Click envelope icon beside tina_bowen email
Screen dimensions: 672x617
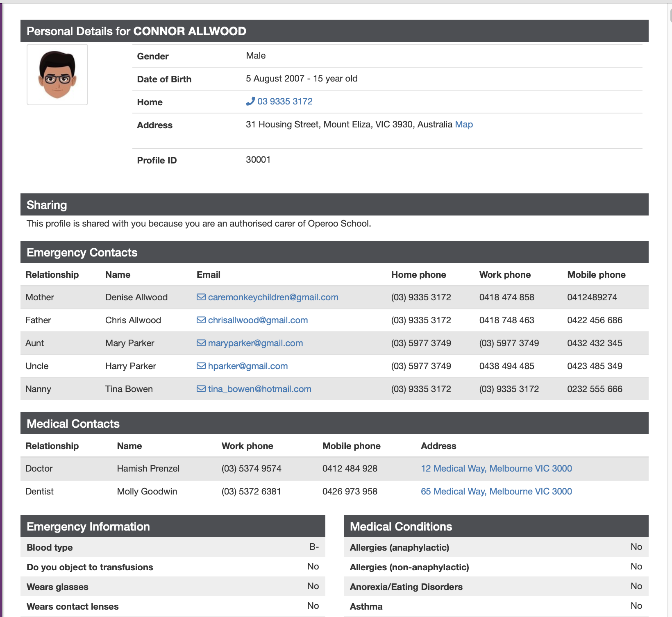click(201, 389)
